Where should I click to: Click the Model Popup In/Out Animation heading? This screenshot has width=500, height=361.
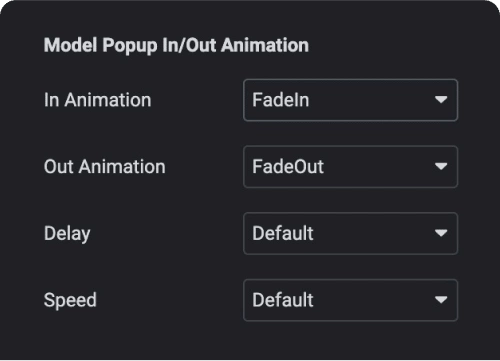[x=176, y=46]
